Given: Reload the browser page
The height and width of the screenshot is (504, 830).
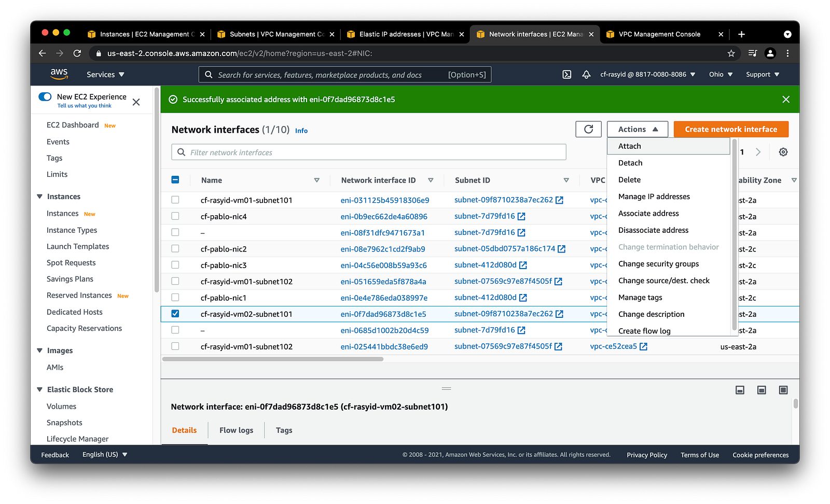Looking at the screenshot, I should click(x=77, y=53).
